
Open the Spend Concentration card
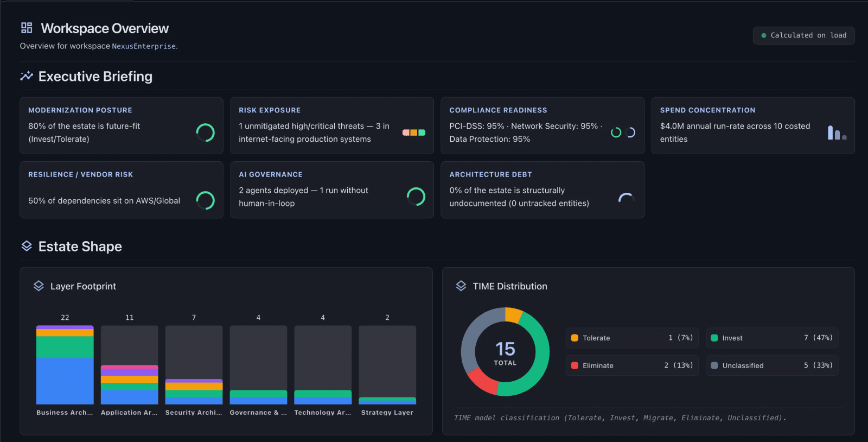[x=753, y=125]
